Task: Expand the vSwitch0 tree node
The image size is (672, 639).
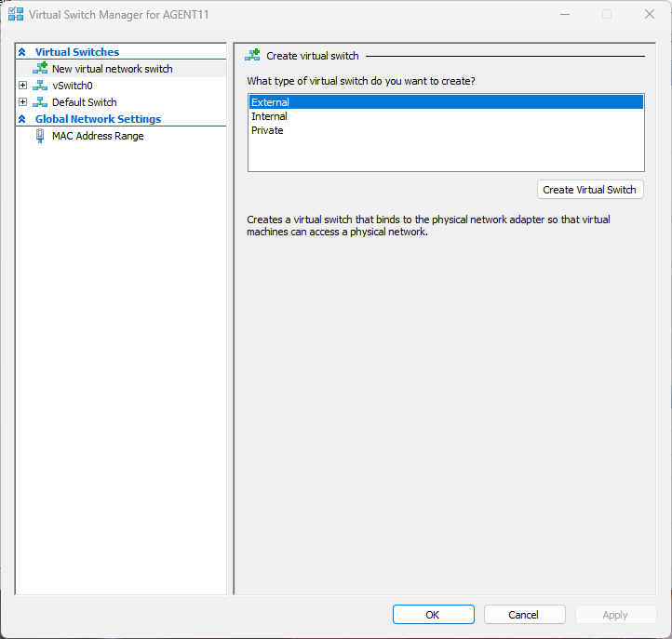Action: [23, 86]
